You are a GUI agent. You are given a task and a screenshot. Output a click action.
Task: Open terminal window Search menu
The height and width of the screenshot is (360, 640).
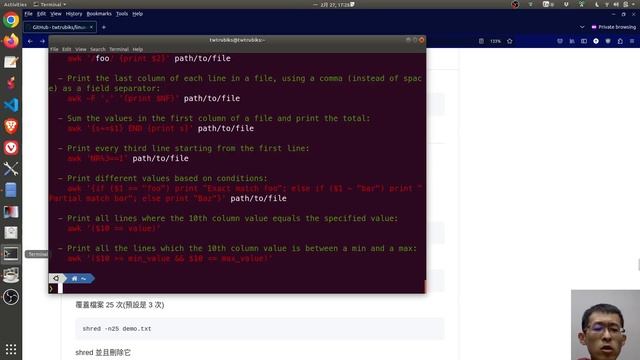98,49
